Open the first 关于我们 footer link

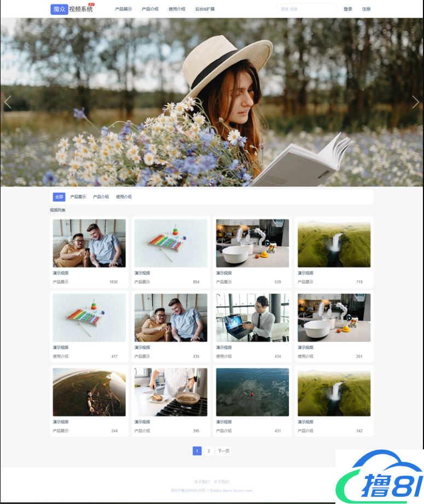201,482
